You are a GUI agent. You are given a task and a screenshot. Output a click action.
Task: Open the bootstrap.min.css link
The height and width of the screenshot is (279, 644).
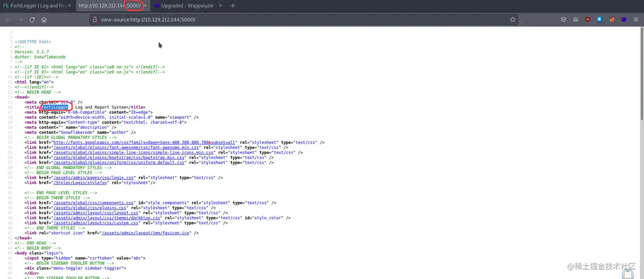[119, 158]
